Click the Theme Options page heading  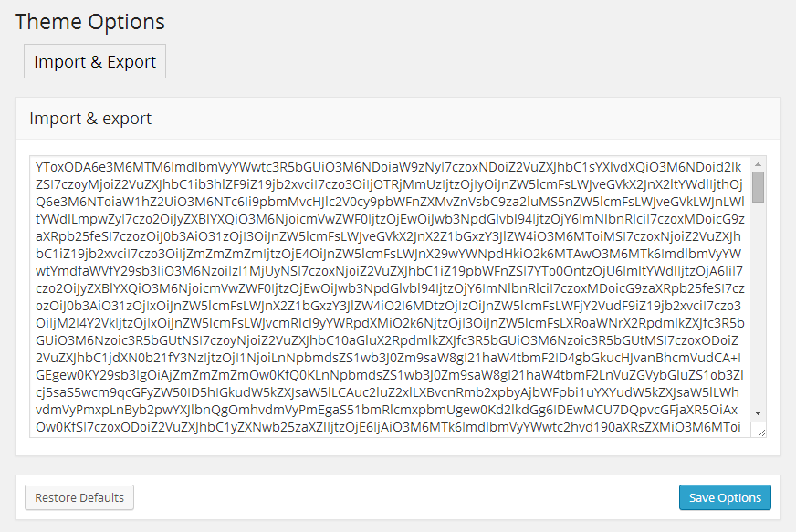coord(89,22)
